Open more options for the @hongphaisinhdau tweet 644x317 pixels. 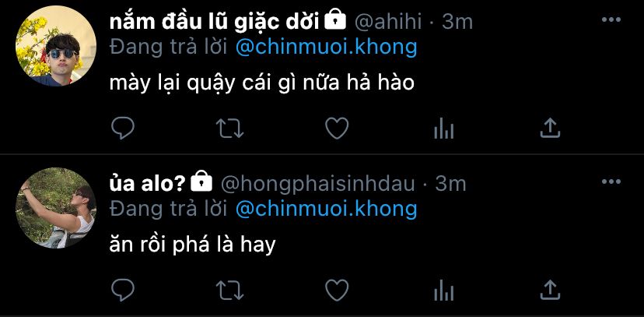coord(611,181)
